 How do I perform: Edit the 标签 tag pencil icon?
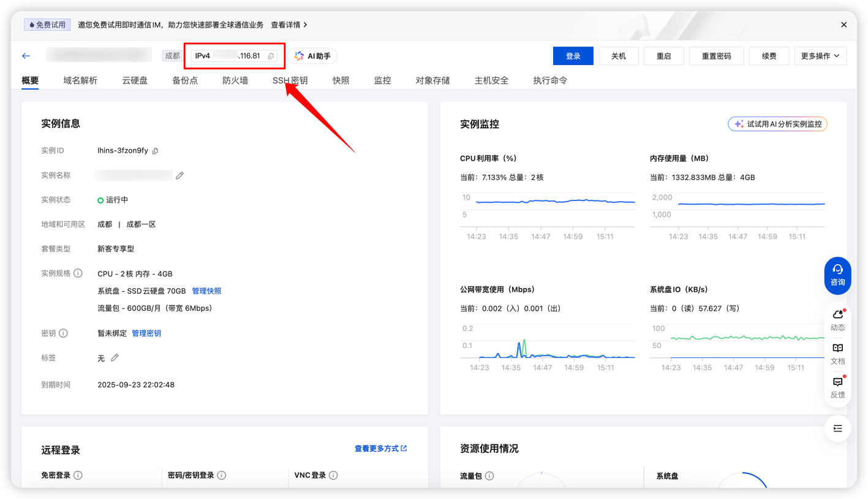[115, 358]
